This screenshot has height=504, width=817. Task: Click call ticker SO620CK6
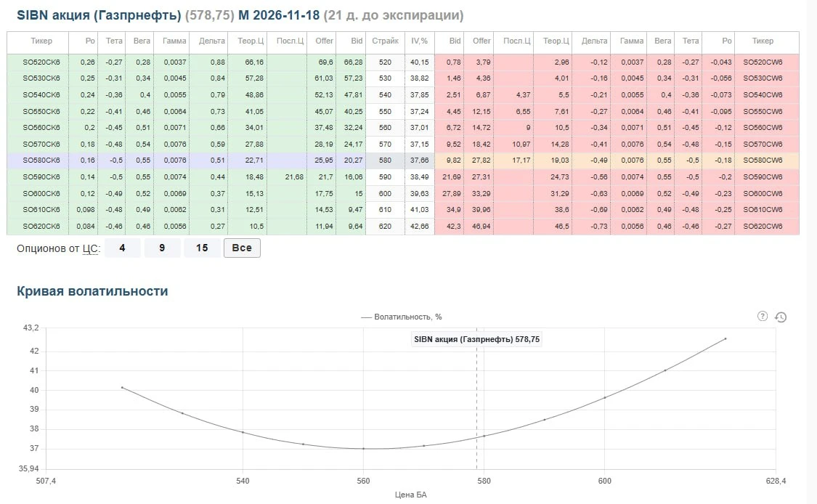(x=41, y=227)
